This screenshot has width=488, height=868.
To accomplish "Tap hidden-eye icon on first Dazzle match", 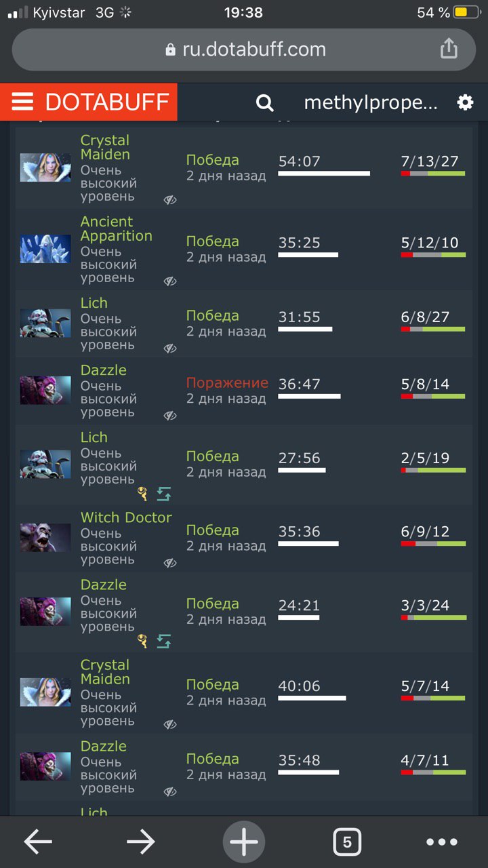I will (x=170, y=416).
